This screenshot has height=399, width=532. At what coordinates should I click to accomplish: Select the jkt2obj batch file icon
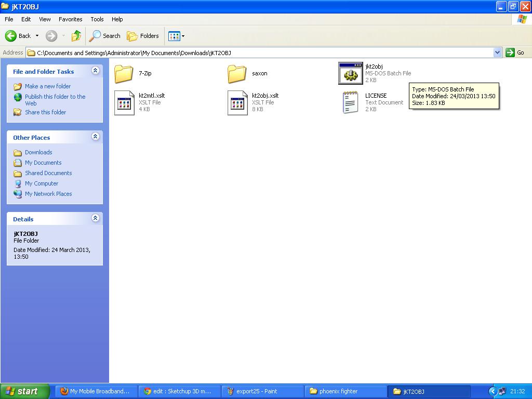(x=351, y=73)
